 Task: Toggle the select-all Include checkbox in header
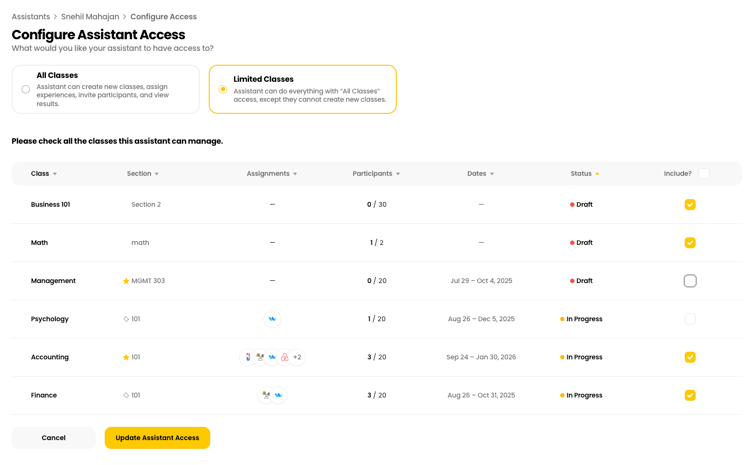pos(704,174)
